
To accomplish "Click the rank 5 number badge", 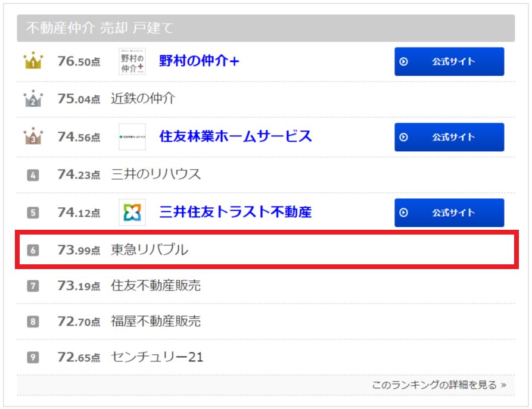I will (33, 213).
